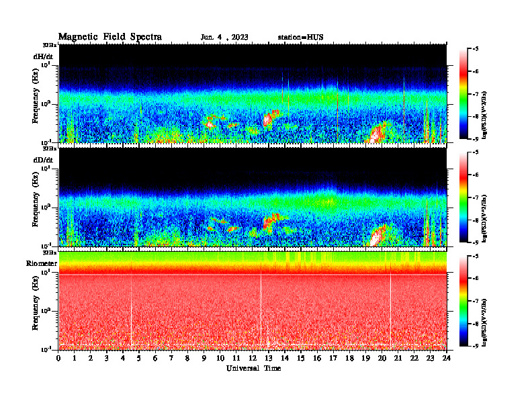Click the Universal Time axis label
Image resolution: width=532 pixels, height=411 pixels.
coord(253,368)
